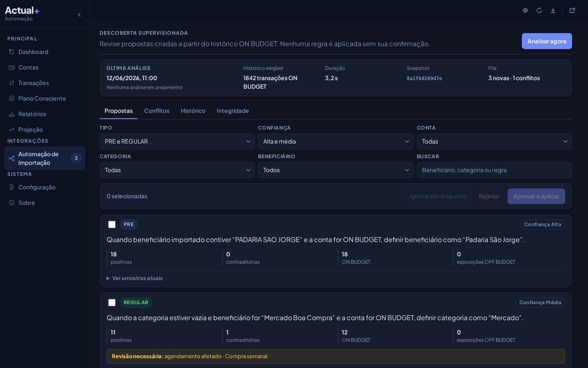Click the 0 selecionadas counter
This screenshot has width=588, height=368.
pos(127,196)
